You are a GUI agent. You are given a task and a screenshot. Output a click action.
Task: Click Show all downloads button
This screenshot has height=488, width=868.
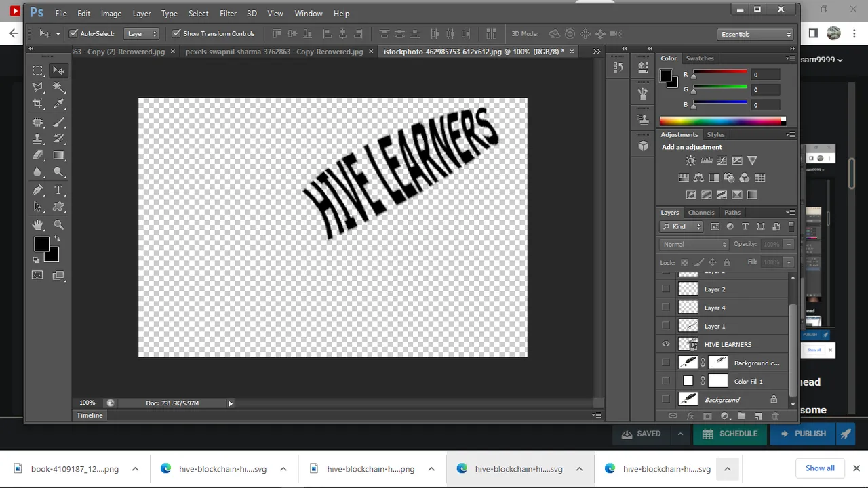point(820,468)
